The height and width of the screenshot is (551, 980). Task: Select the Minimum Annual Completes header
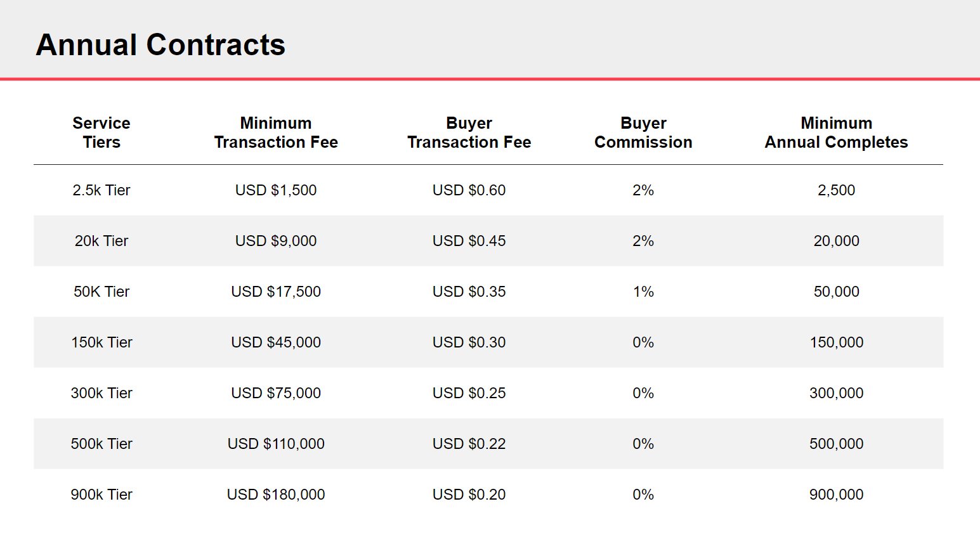pyautogui.click(x=836, y=133)
